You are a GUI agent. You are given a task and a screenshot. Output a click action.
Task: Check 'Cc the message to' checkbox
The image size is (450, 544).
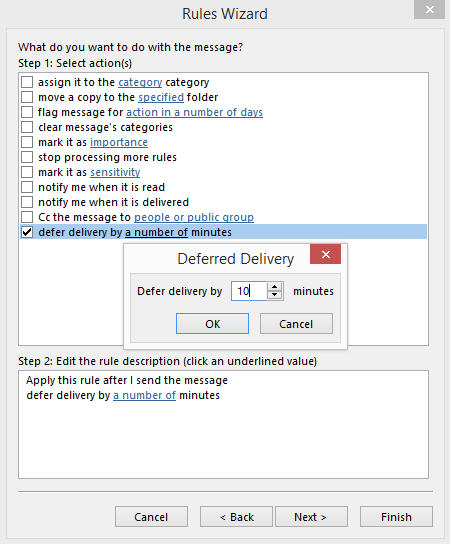point(27,217)
